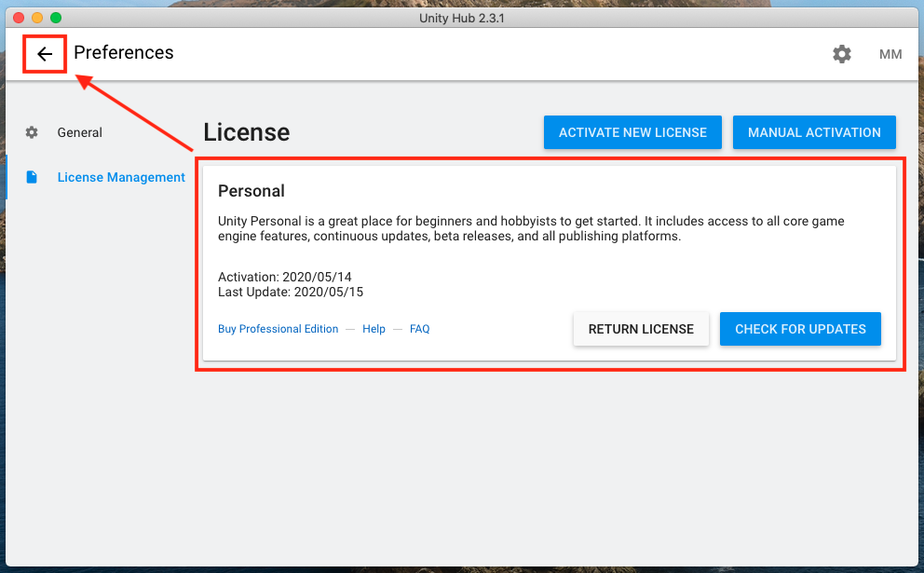924x573 pixels.
Task: Click the Unity Personal description paragraph
Action: coord(531,228)
